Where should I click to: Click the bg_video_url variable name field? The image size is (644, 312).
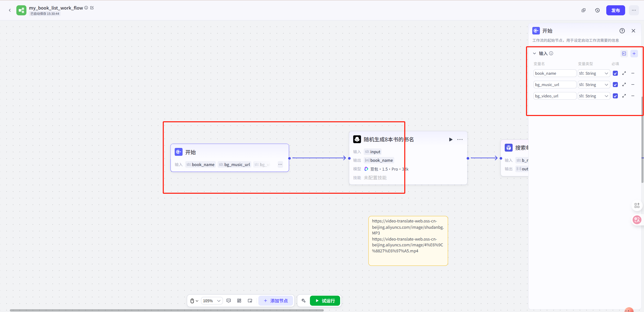pyautogui.click(x=554, y=96)
